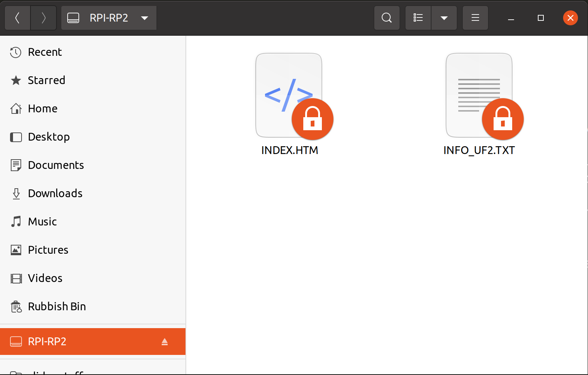588x375 pixels.
Task: Click the Videos film strip icon
Action: [x=16, y=278]
